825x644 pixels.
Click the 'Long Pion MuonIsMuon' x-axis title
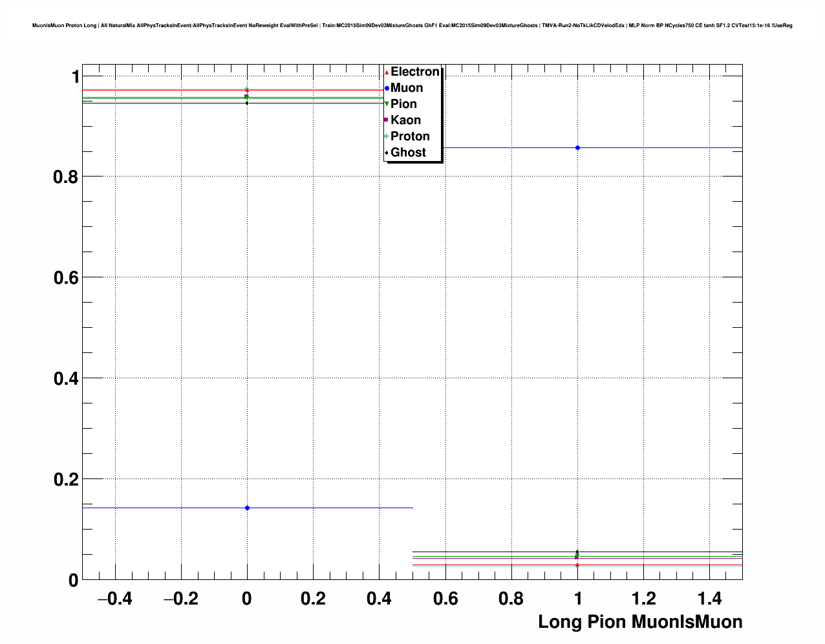click(x=640, y=622)
